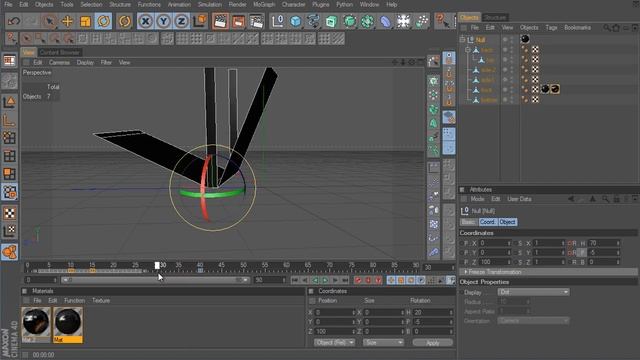This screenshot has height=360, width=640.
Task: Click the Undo arrow icon
Action: (14, 21)
